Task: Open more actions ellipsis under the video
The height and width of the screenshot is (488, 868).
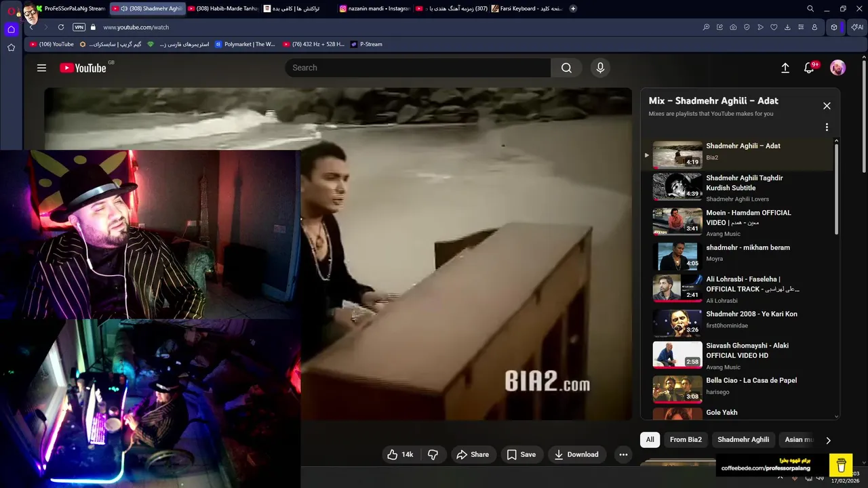Action: [623, 455]
